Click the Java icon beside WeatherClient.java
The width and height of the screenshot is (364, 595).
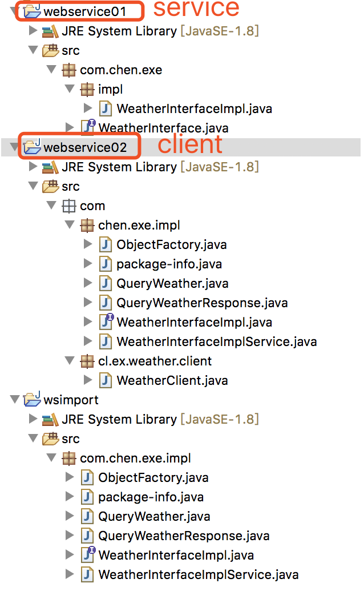click(x=105, y=380)
